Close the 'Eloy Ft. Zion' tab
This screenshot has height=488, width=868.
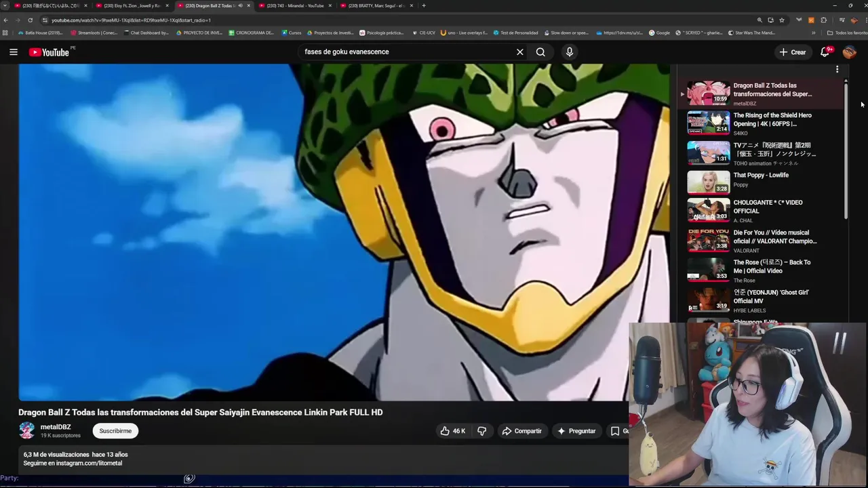click(x=167, y=5)
